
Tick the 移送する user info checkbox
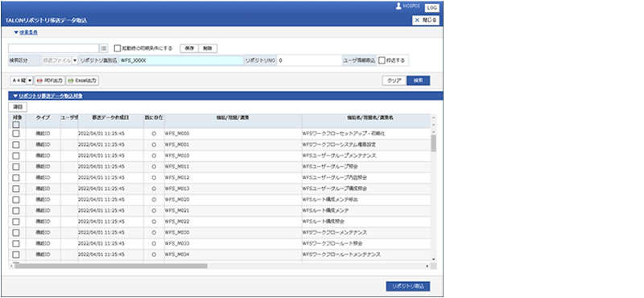click(x=382, y=60)
